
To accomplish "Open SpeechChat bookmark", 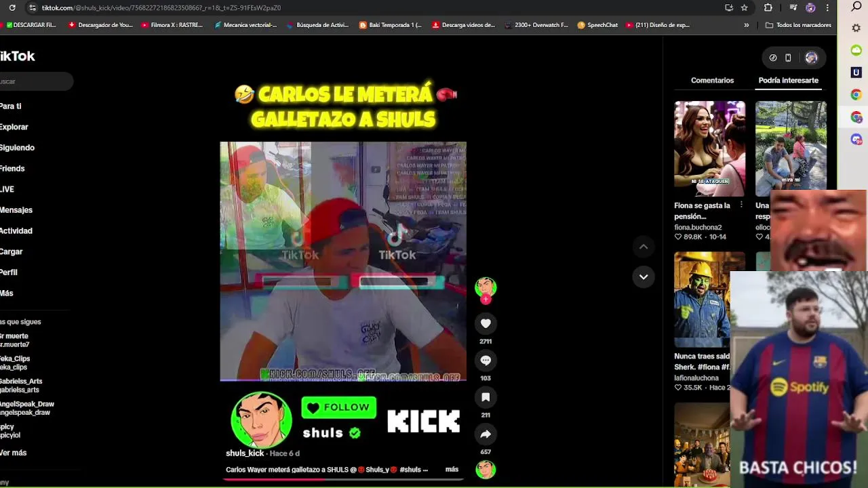I will click(597, 25).
